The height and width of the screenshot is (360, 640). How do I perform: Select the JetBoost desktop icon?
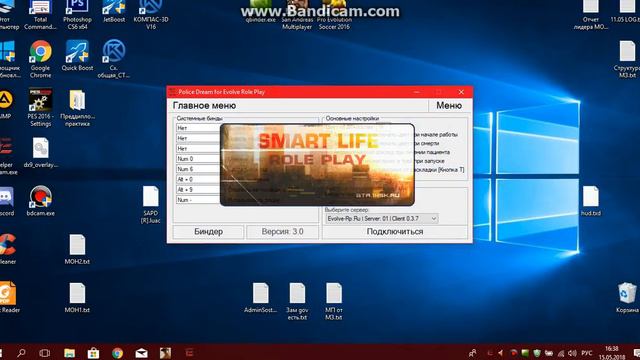pos(114,11)
